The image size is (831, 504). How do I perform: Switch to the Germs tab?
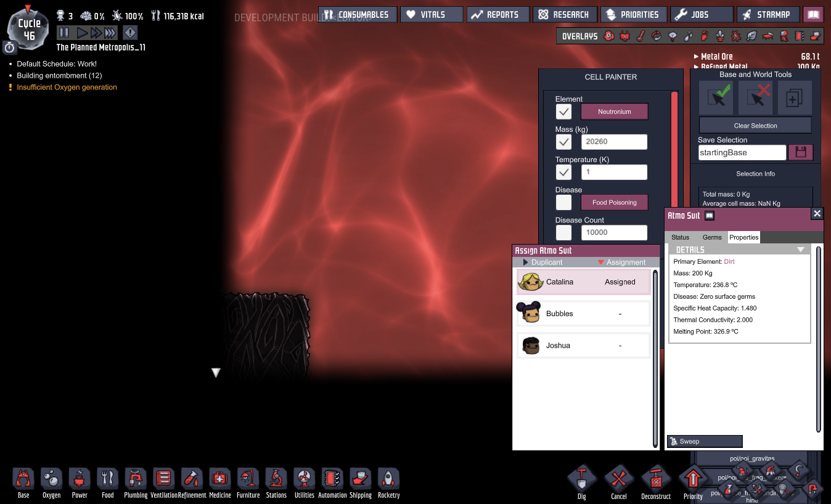point(712,237)
